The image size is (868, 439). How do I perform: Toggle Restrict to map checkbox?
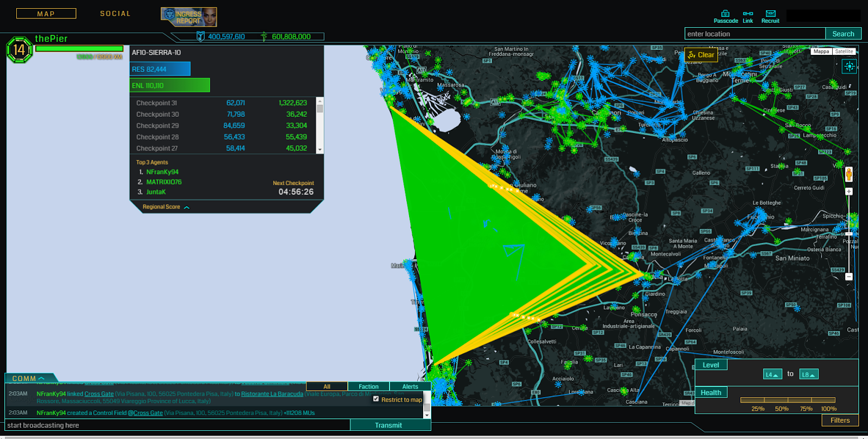(376, 399)
